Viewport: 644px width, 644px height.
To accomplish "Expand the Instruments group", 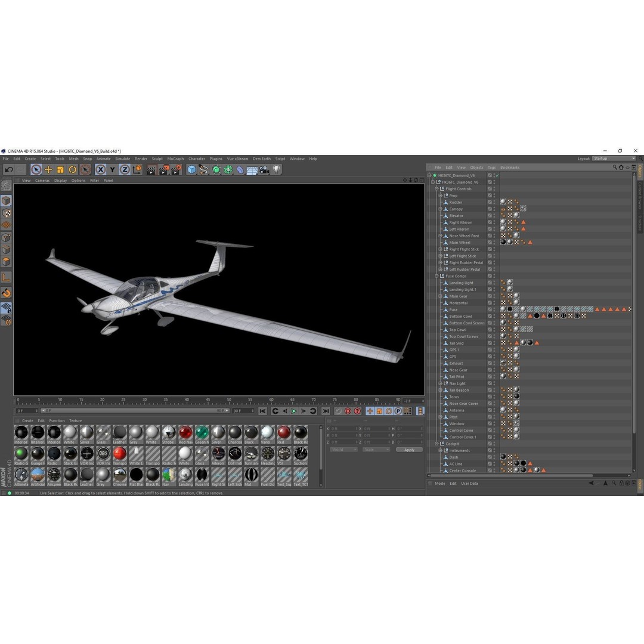I will click(440, 451).
